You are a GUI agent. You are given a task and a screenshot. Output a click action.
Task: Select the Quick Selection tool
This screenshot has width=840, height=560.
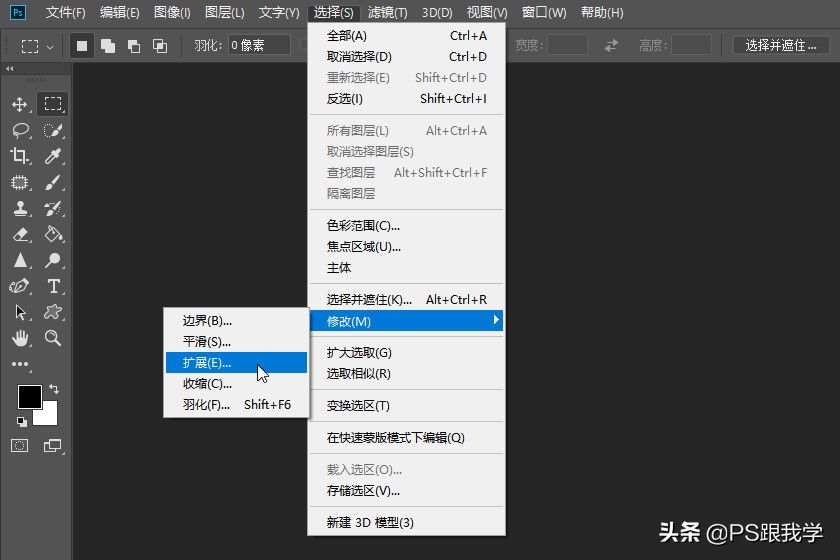tap(52, 130)
